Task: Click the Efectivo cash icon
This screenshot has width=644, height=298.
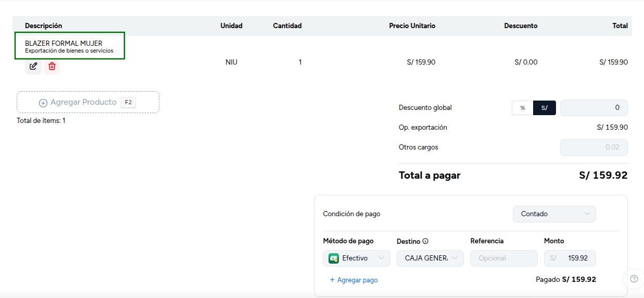Action: click(334, 258)
